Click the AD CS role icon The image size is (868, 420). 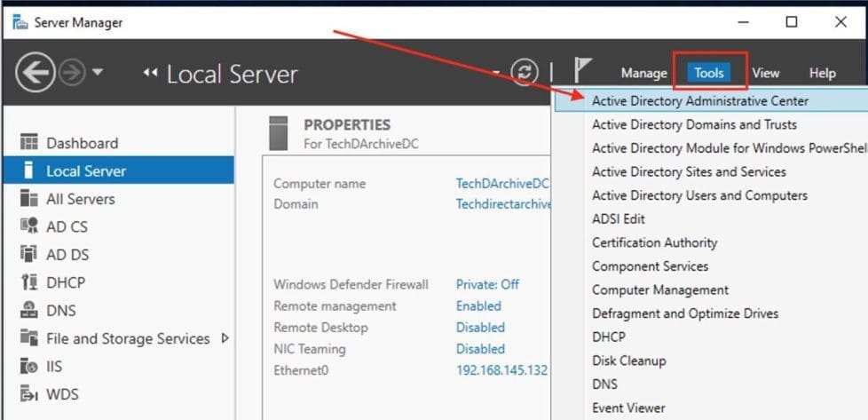29,226
